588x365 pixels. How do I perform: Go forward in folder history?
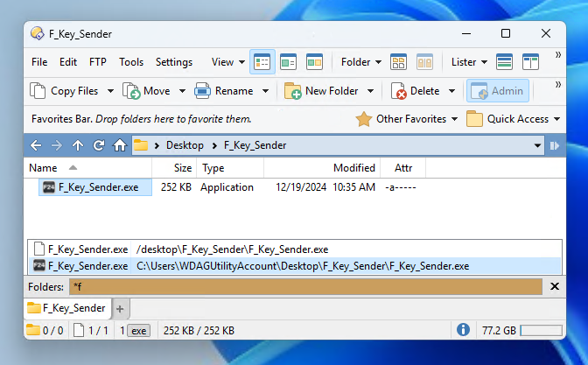point(57,145)
